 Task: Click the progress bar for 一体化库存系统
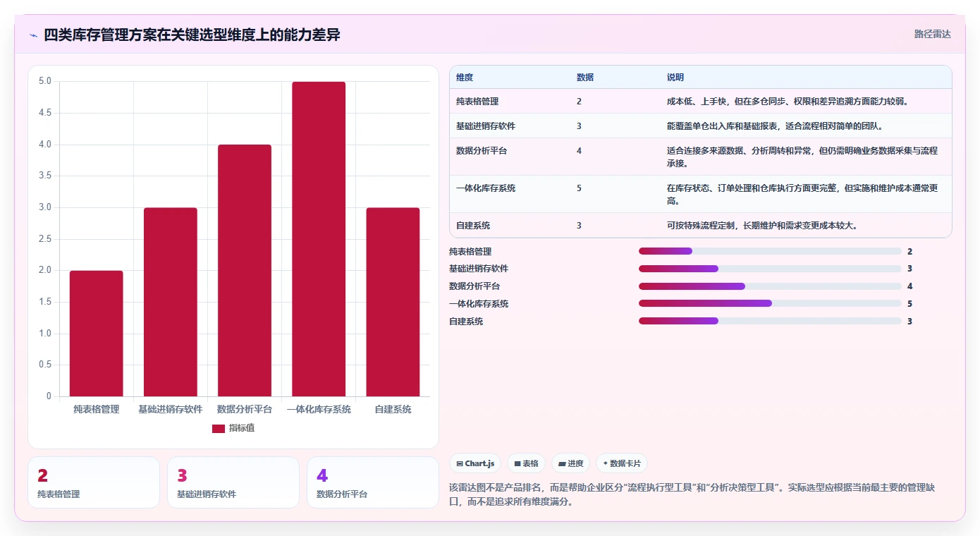click(x=770, y=303)
